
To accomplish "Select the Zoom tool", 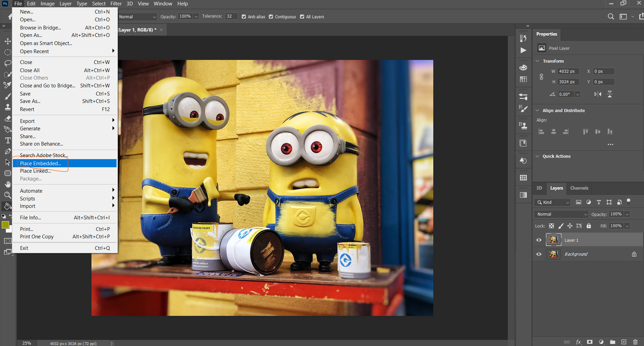I will [x=7, y=195].
